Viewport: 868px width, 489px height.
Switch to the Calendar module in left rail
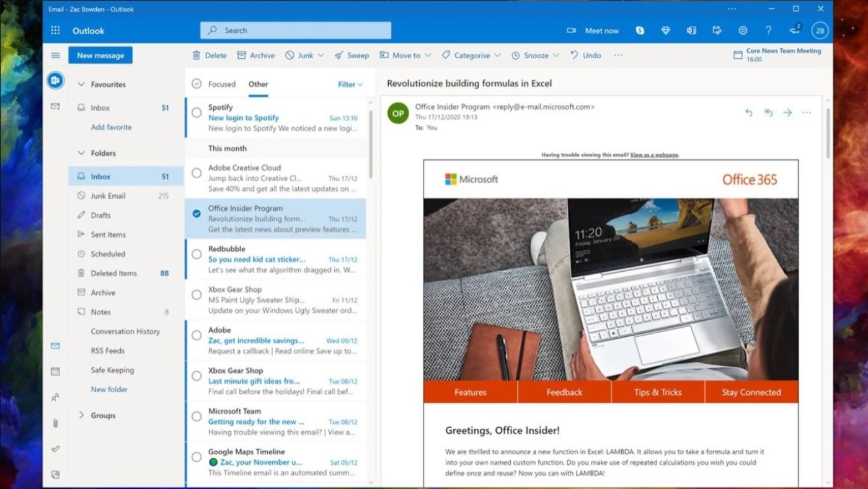pos(55,371)
